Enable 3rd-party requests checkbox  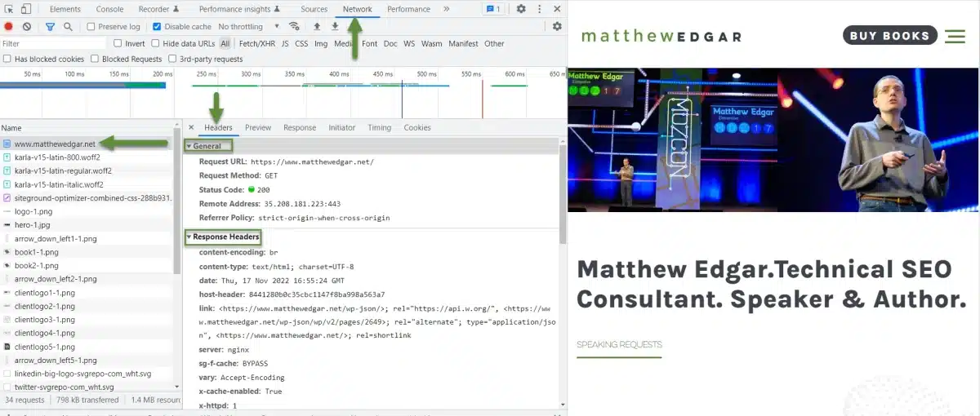[172, 59]
